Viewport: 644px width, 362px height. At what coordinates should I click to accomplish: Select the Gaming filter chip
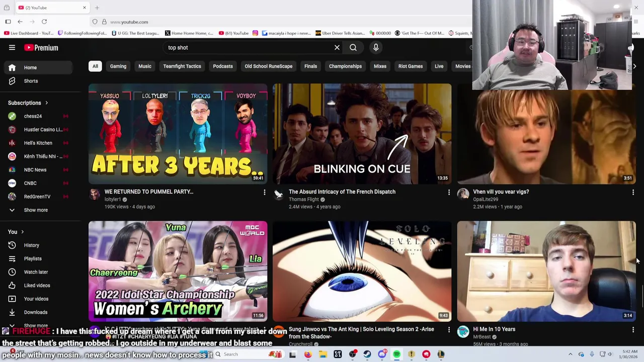118,66
